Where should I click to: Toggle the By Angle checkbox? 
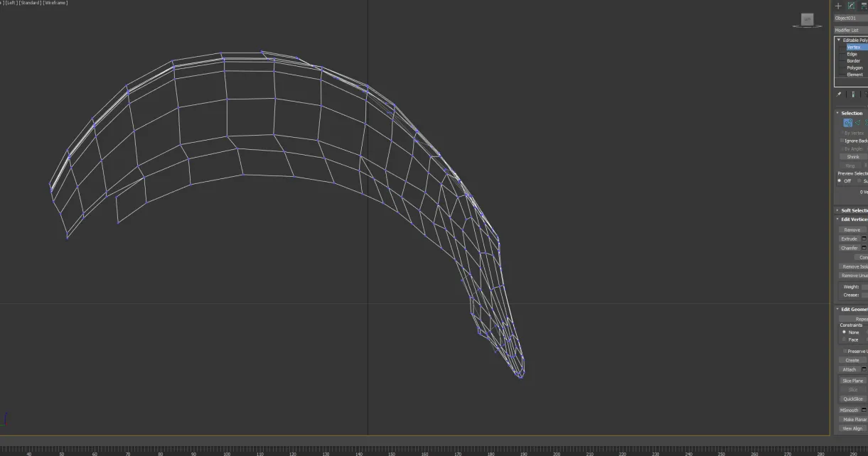(x=843, y=148)
